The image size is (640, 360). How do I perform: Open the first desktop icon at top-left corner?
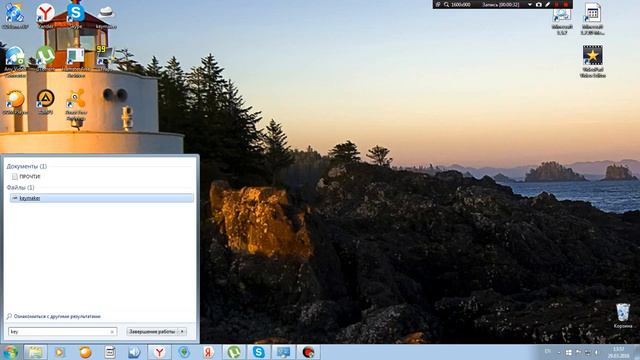[x=15, y=16]
